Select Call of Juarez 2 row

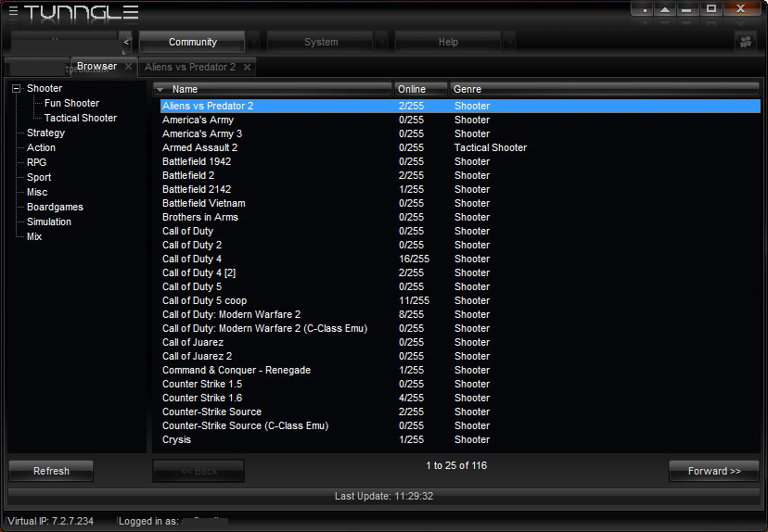coord(460,356)
